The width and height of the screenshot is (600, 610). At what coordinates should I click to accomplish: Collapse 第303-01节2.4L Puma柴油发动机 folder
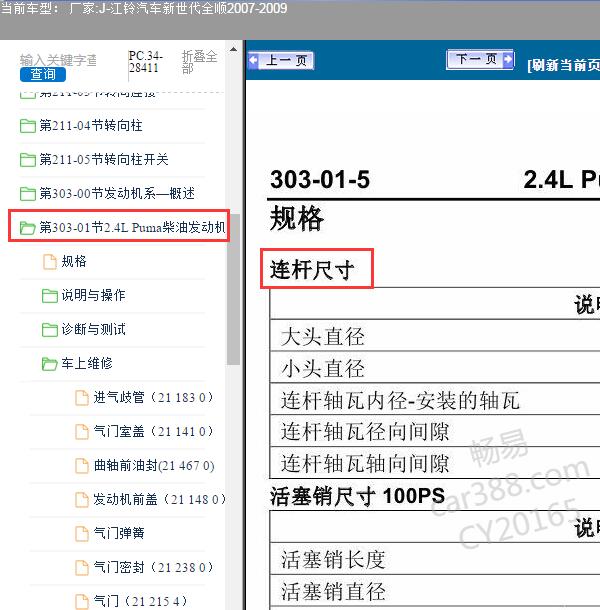[132, 227]
